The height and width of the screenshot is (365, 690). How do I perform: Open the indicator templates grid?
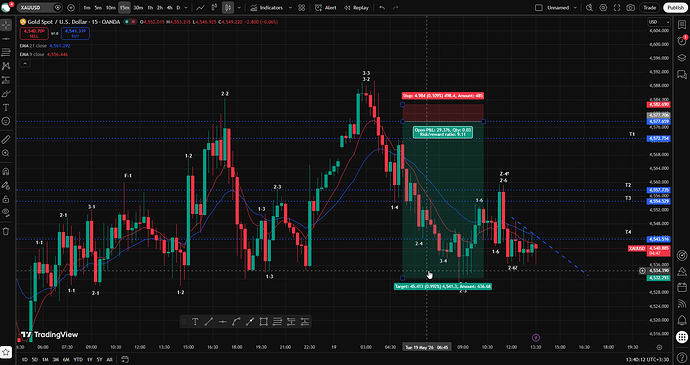pos(301,7)
